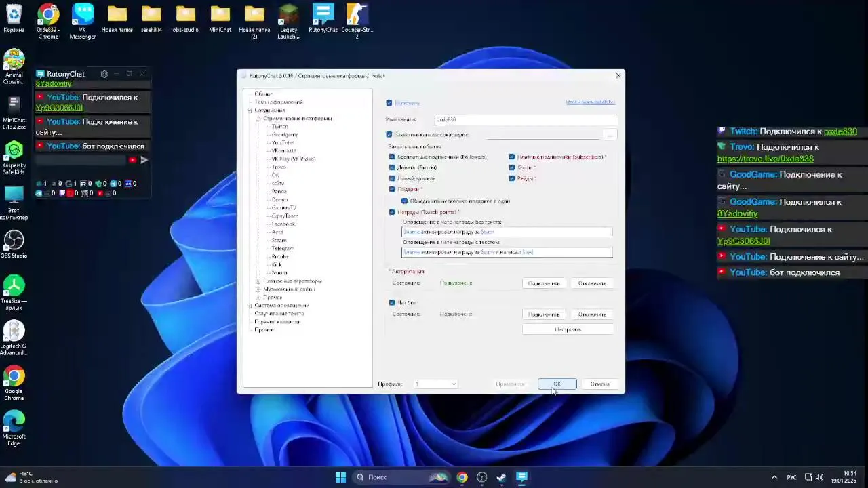This screenshot has height=488, width=868.
Task: Select VK Play (VK Video) in the tree
Action: tap(294, 159)
